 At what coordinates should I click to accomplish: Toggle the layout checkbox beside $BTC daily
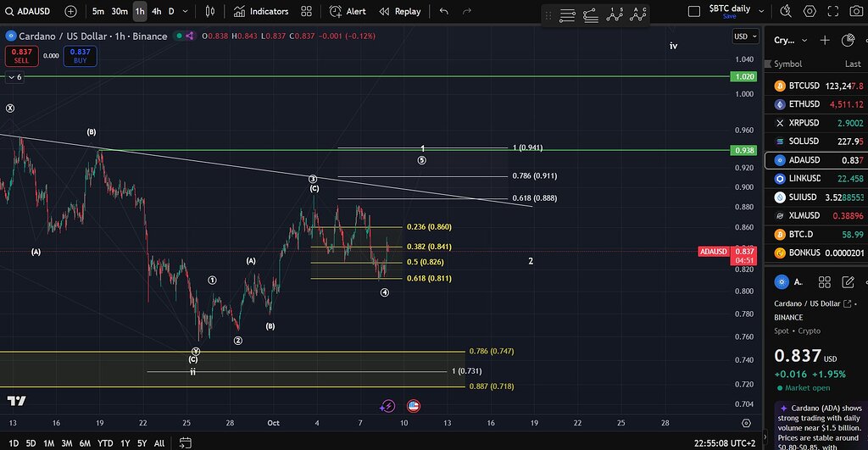click(x=694, y=12)
